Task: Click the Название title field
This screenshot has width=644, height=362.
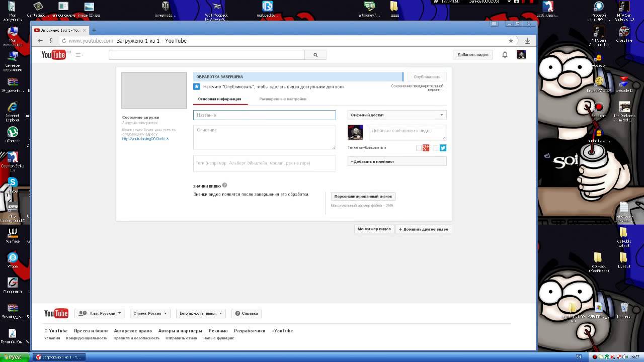Action: [x=264, y=115]
